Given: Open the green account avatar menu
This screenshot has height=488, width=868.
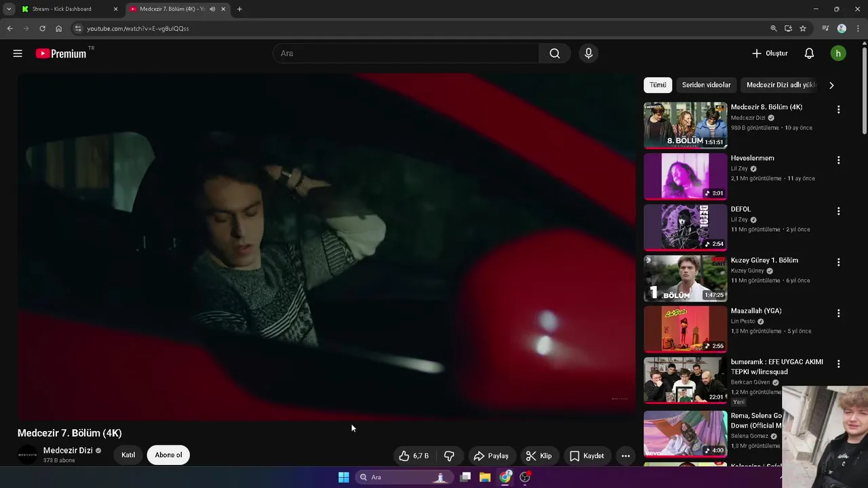Looking at the screenshot, I should pyautogui.click(x=838, y=54).
